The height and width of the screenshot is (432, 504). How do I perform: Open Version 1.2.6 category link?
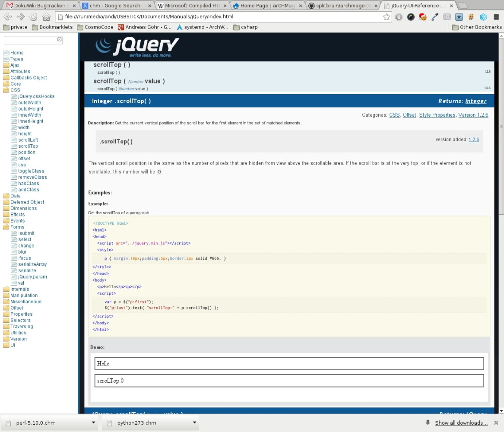coord(473,115)
